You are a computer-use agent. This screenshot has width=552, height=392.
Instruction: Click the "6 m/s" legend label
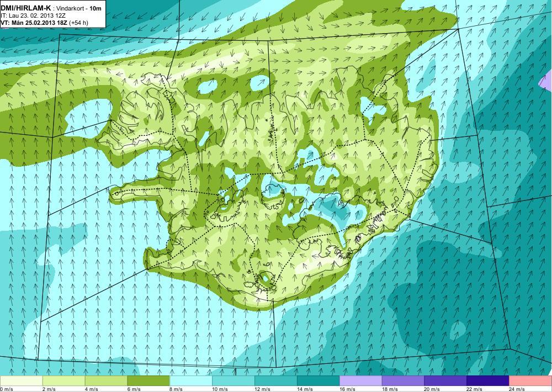pyautogui.click(x=134, y=389)
